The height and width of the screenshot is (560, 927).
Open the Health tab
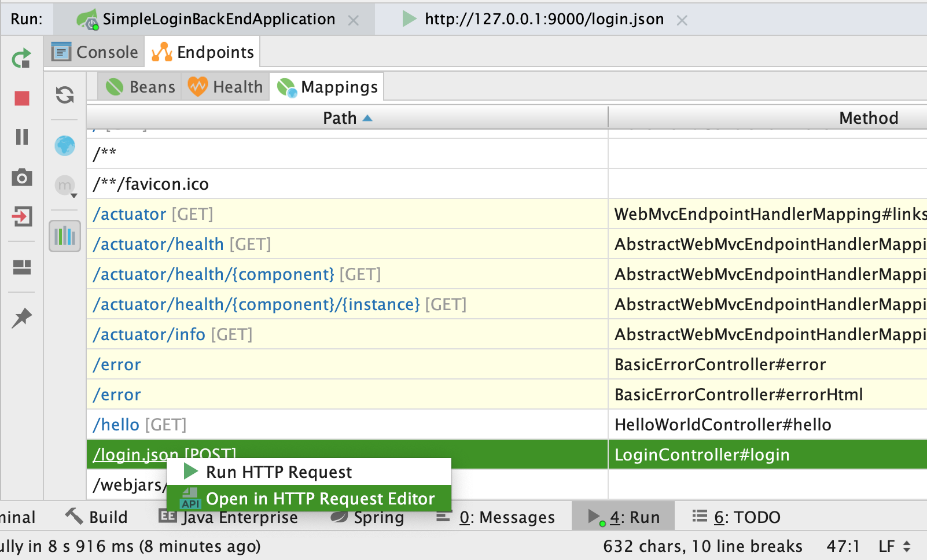[x=226, y=87]
